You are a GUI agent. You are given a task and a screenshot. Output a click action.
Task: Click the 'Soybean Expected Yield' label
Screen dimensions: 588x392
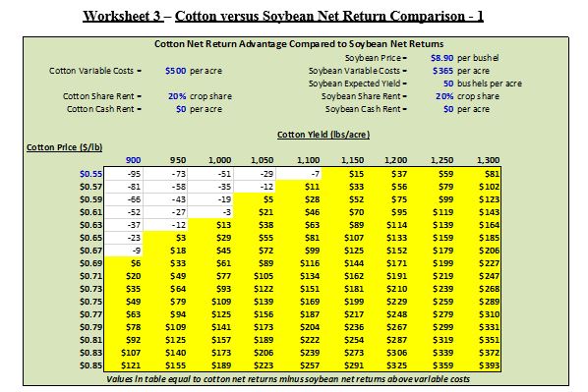point(358,84)
